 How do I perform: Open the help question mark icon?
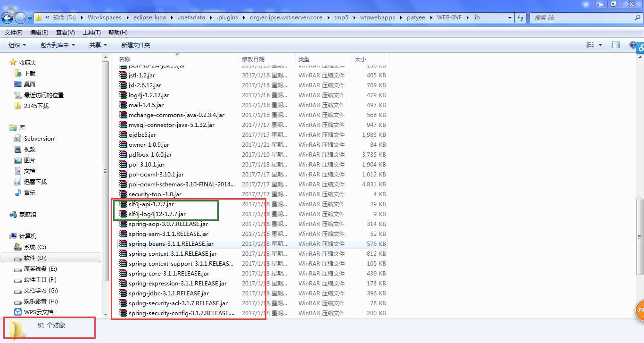coord(633,45)
